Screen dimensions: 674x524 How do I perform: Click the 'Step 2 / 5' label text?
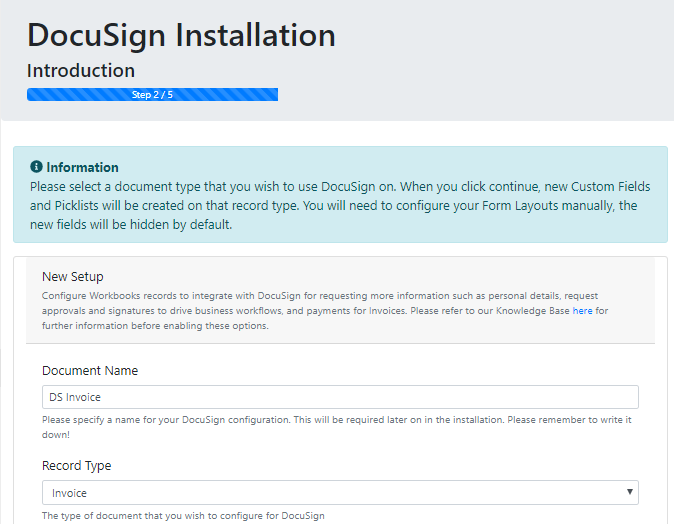point(152,95)
